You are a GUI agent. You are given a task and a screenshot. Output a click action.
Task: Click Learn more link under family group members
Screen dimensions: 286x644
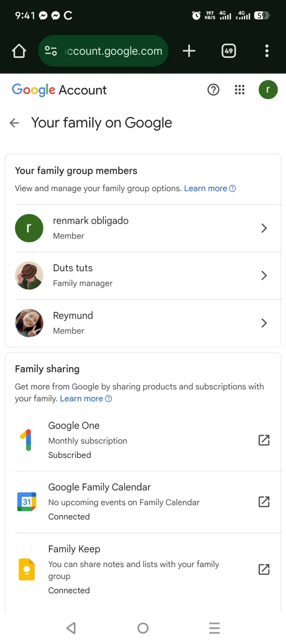click(210, 189)
